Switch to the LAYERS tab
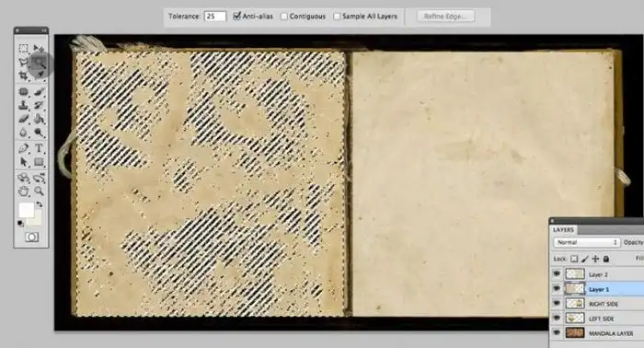This screenshot has height=348, width=644. [x=563, y=229]
